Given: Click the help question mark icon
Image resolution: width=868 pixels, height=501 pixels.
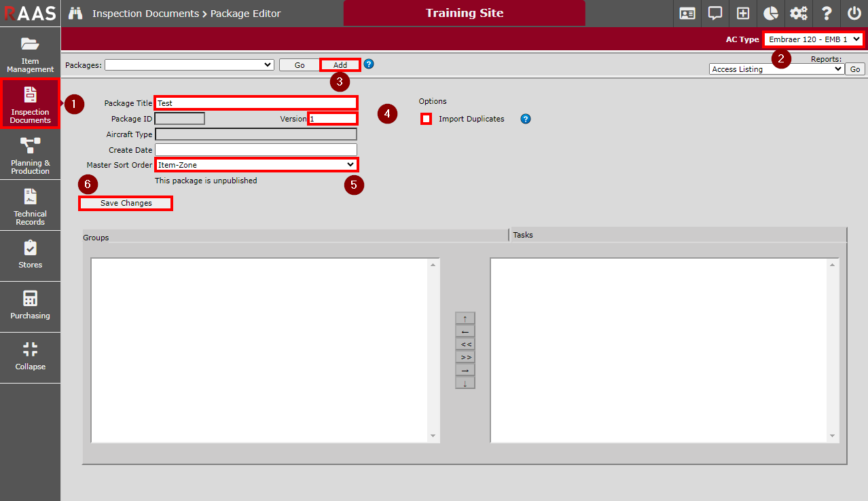Looking at the screenshot, I should (x=826, y=14).
